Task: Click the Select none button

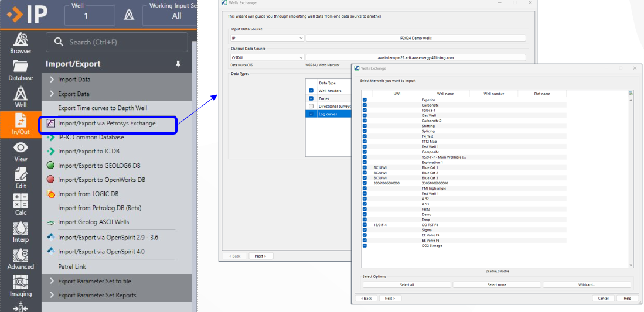Action: (x=496, y=284)
